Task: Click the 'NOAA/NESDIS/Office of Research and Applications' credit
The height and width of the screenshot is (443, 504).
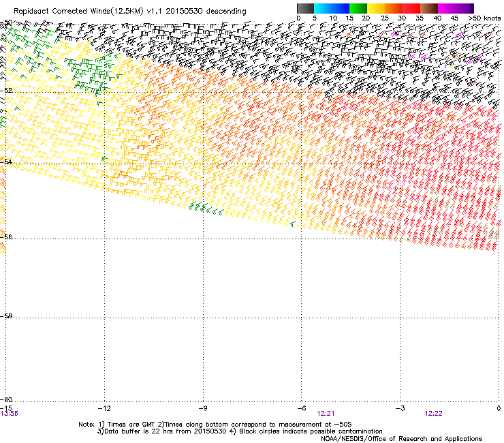Action: (401, 438)
